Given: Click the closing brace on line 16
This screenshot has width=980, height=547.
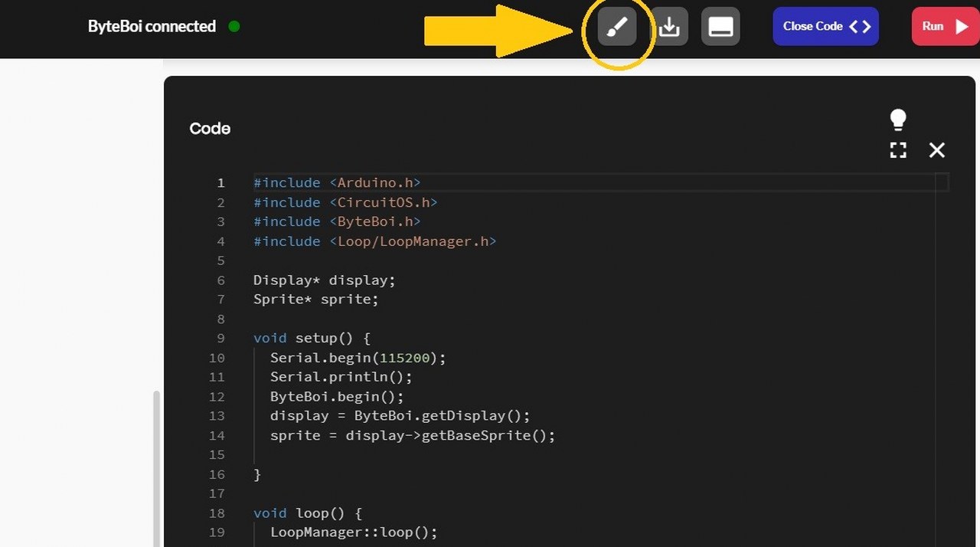Looking at the screenshot, I should (x=257, y=474).
